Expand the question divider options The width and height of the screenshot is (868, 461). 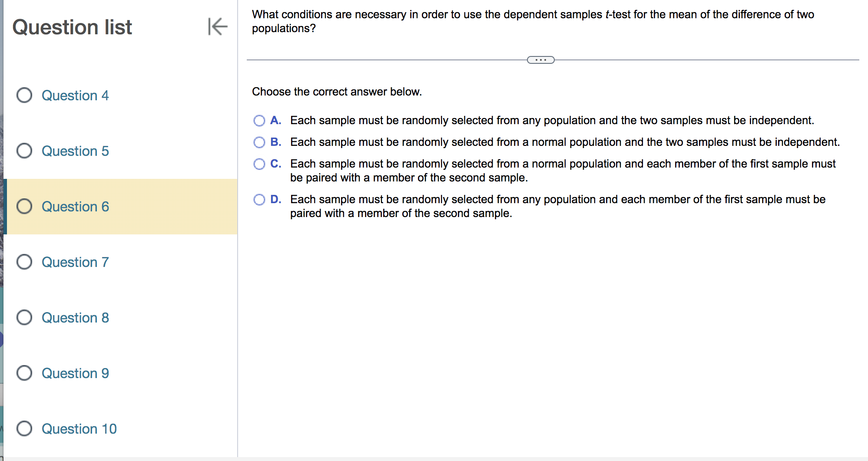tap(540, 59)
